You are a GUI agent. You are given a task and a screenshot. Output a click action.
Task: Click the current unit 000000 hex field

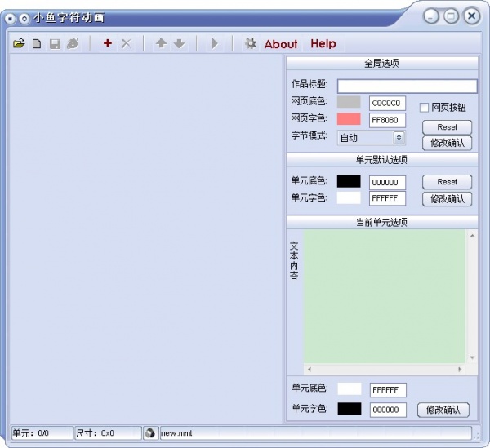[x=388, y=410]
